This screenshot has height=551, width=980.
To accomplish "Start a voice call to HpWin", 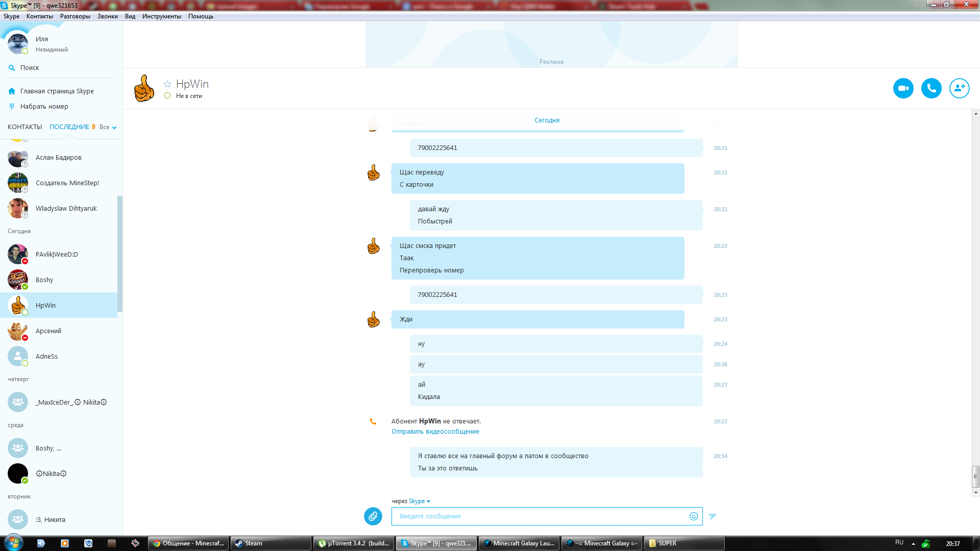I will (931, 88).
